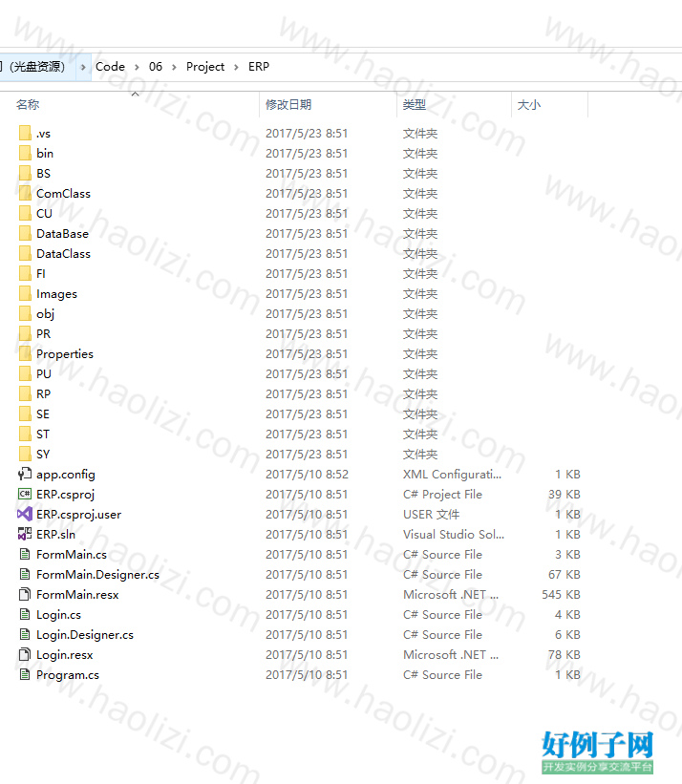Viewport: 682px width, 784px height.
Task: Click the FormMain.Designer.cs file icon
Action: [25, 575]
